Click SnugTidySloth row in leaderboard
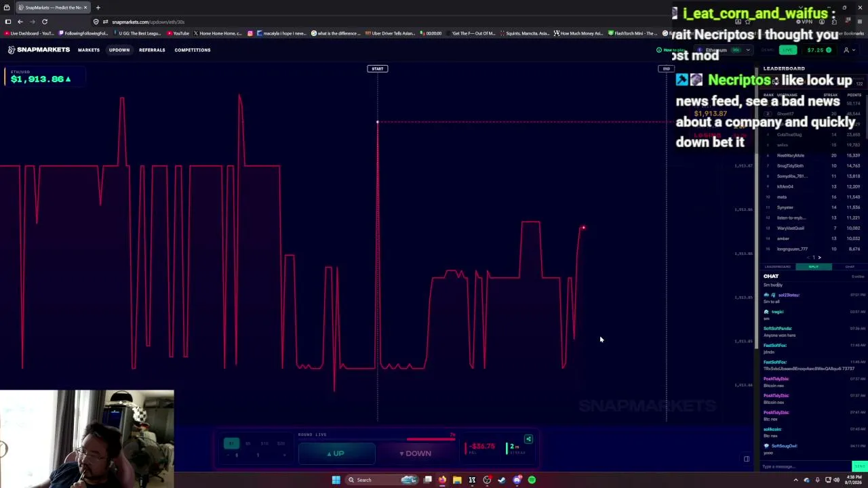 [812, 166]
